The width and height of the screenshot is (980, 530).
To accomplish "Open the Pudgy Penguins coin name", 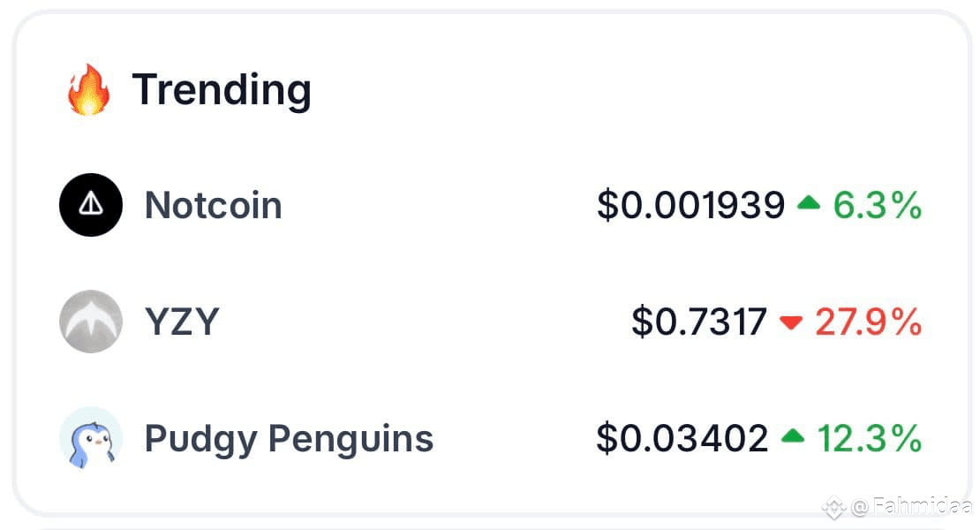I will [x=289, y=439].
